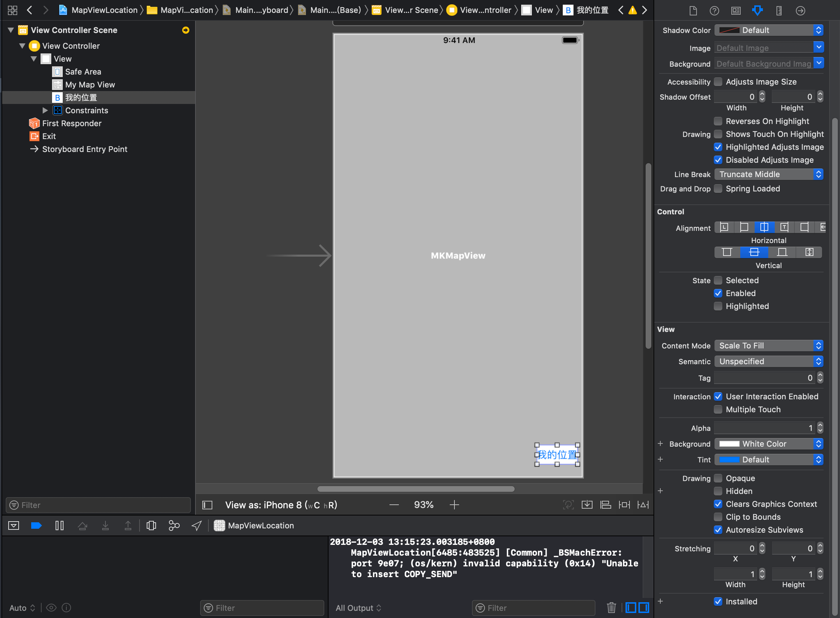Switch to the Identity inspector tab
Screen dimensions: 840x618
736,10
